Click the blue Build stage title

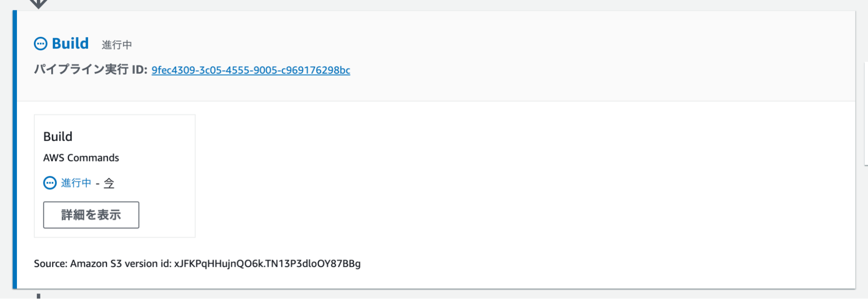point(70,43)
